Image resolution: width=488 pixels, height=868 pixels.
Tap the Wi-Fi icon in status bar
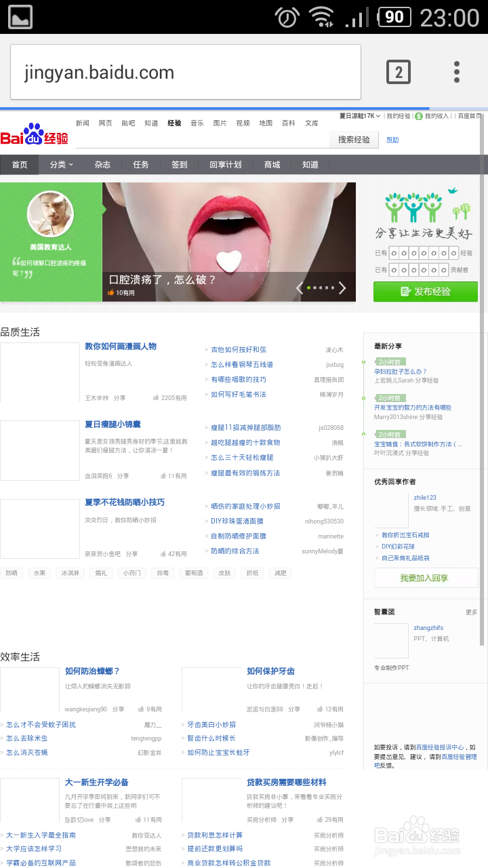click(321, 16)
